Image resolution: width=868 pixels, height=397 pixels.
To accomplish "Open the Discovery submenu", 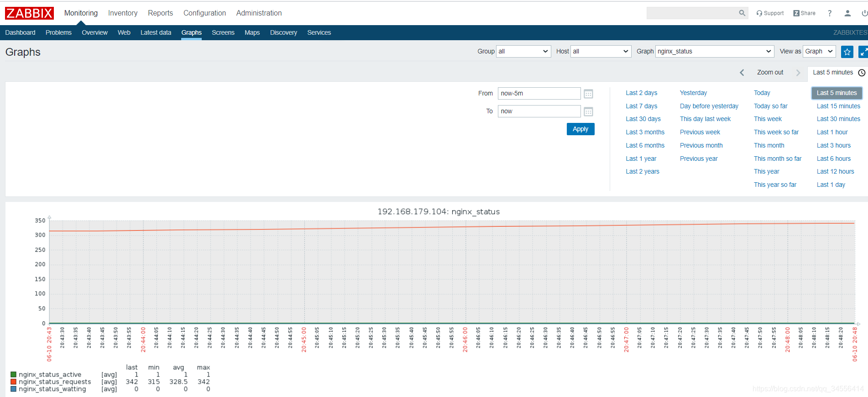I will (283, 32).
